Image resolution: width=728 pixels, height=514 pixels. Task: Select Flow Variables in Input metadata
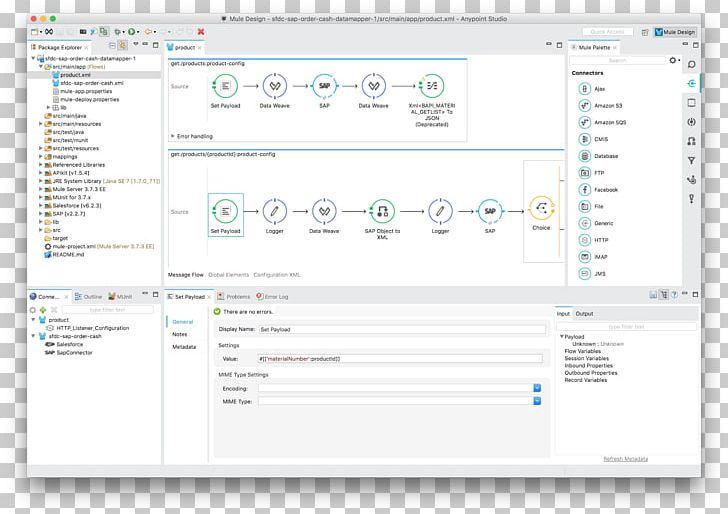[583, 351]
